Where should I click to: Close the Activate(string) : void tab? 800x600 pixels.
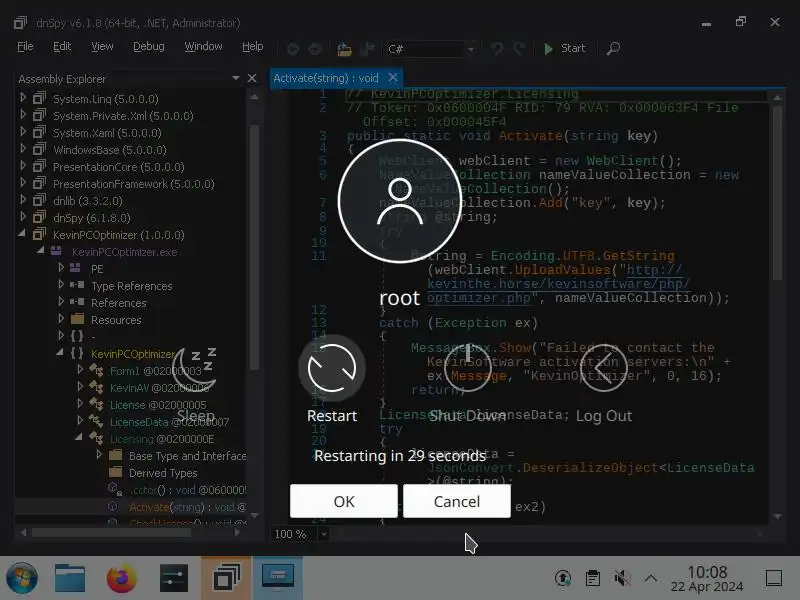pyautogui.click(x=392, y=78)
